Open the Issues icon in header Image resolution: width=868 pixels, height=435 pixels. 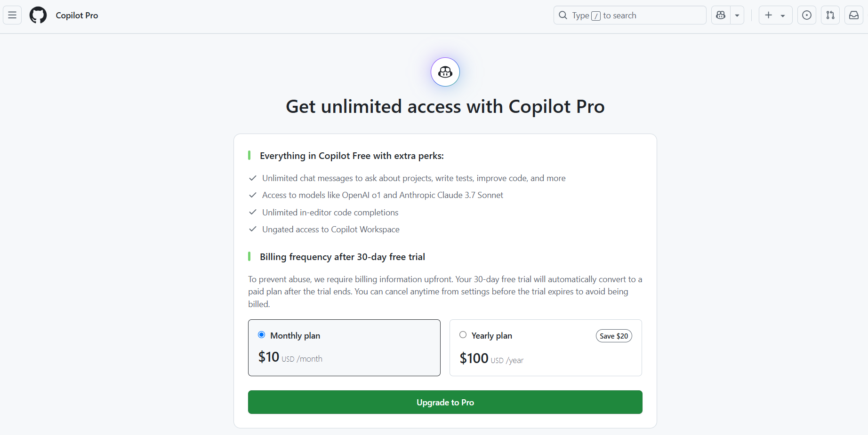807,15
